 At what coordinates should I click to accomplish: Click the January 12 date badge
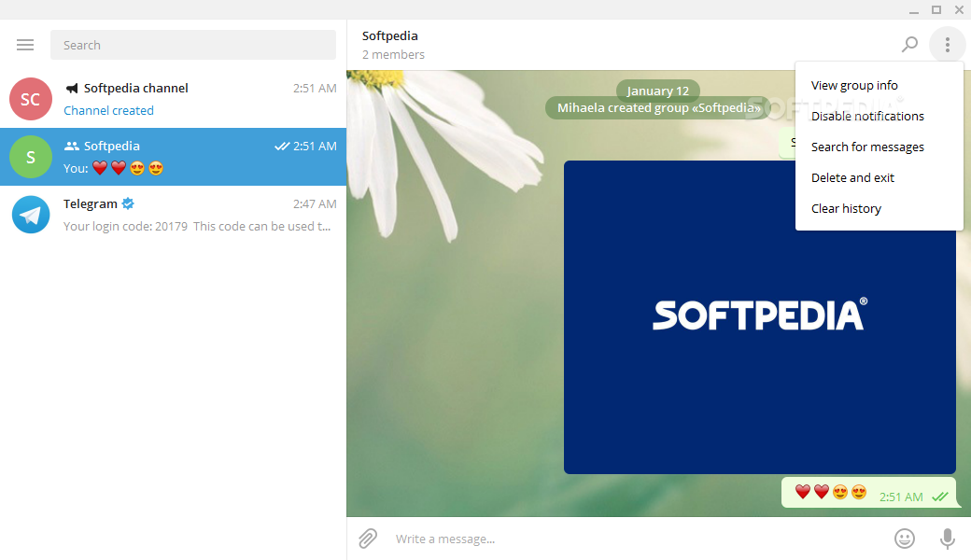point(657,91)
